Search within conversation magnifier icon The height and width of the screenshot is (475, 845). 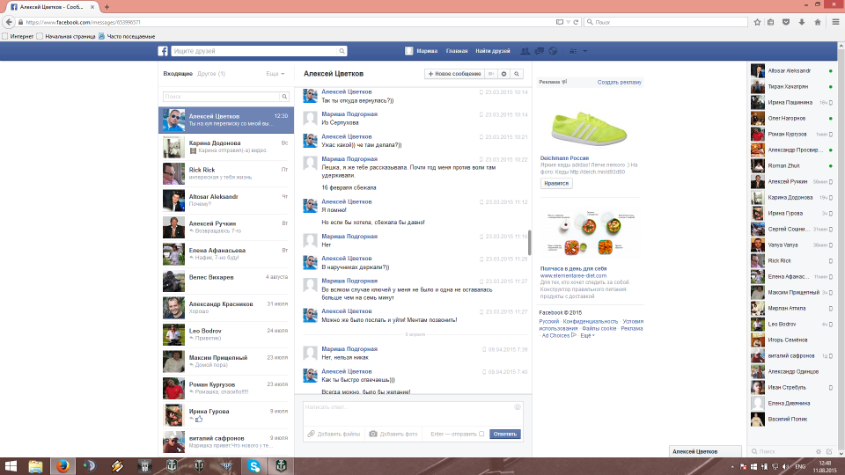(516, 74)
